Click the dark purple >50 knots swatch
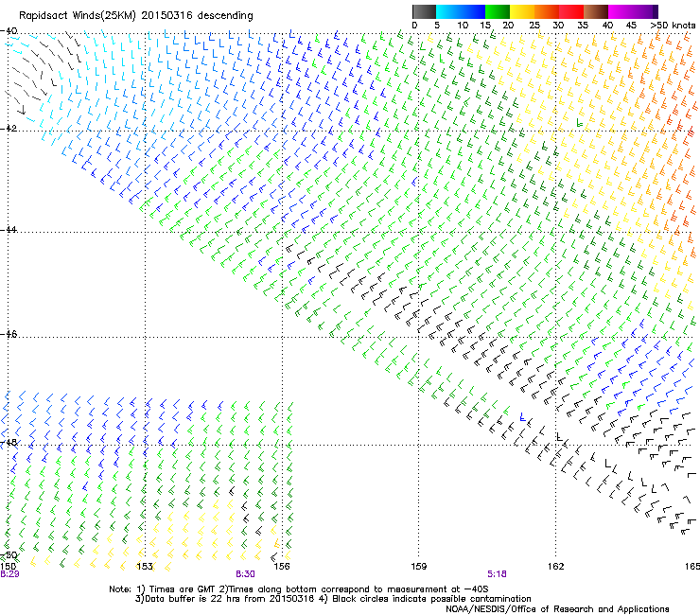700x615 pixels. (x=656, y=11)
